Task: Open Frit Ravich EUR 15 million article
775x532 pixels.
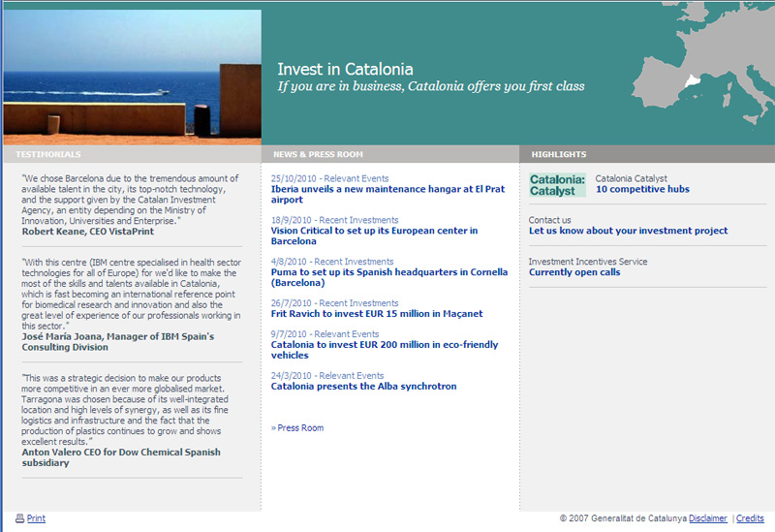Action: click(377, 314)
